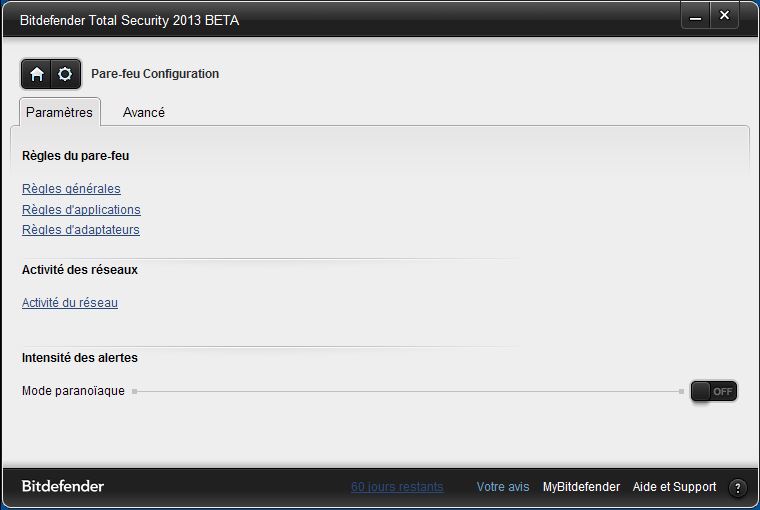
Task: View Règles d'adaptateurs
Action: point(81,230)
